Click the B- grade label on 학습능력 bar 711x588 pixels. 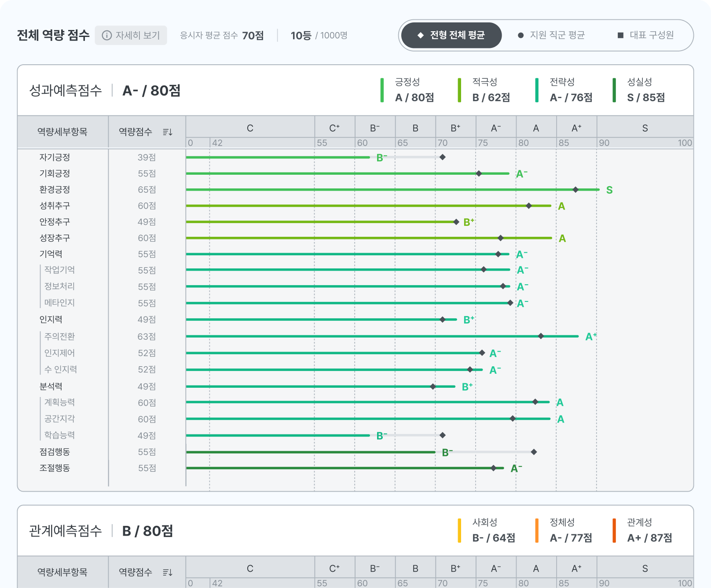point(382,436)
